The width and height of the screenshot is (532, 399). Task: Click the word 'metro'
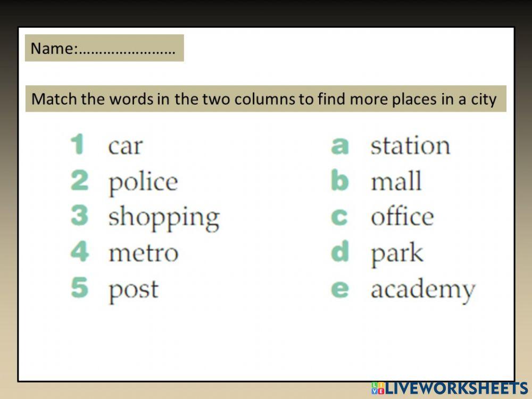(143, 253)
